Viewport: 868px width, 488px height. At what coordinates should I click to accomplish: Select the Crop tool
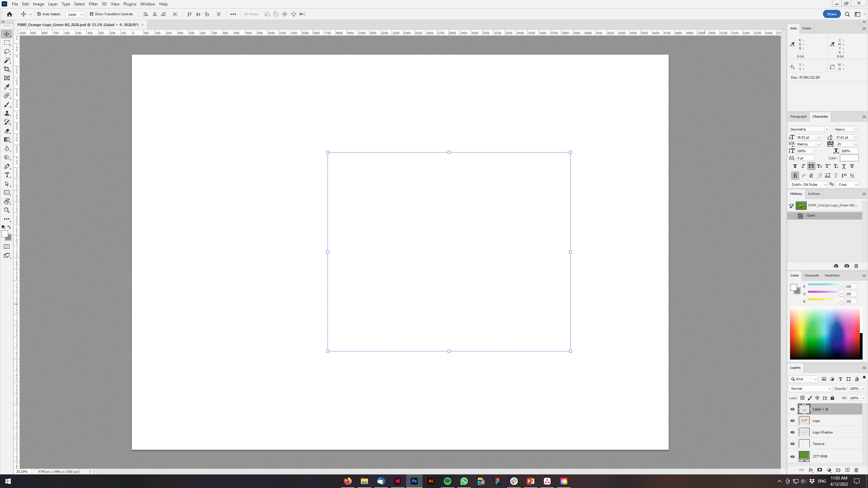[7, 69]
